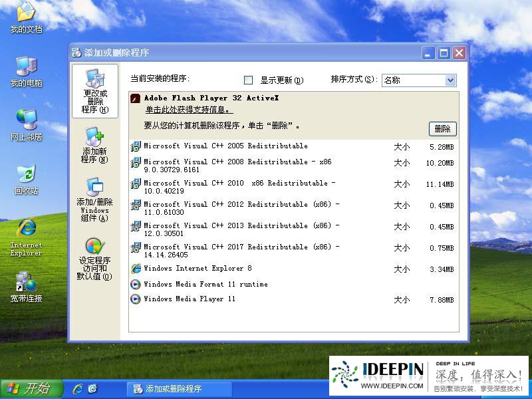This screenshot has height=399, width=532.
Task: Click the 添加或删除程序 taskbar button
Action: pos(180,389)
